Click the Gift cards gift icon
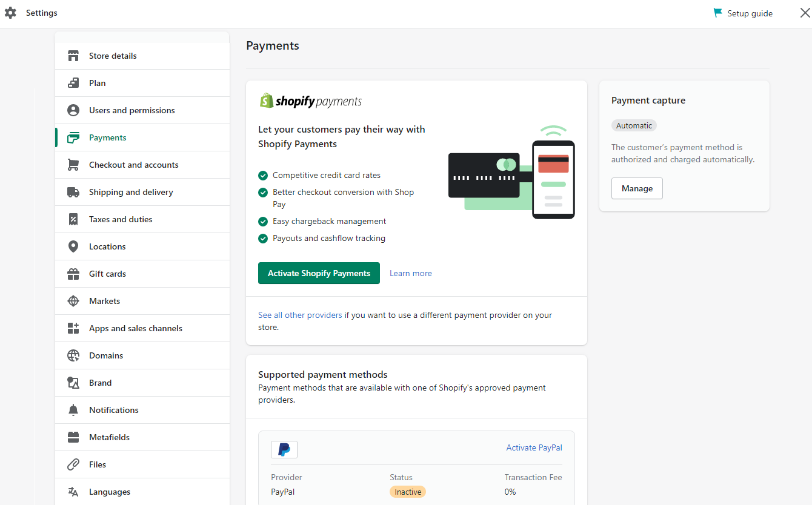Image resolution: width=812 pixels, height=505 pixels. [73, 274]
